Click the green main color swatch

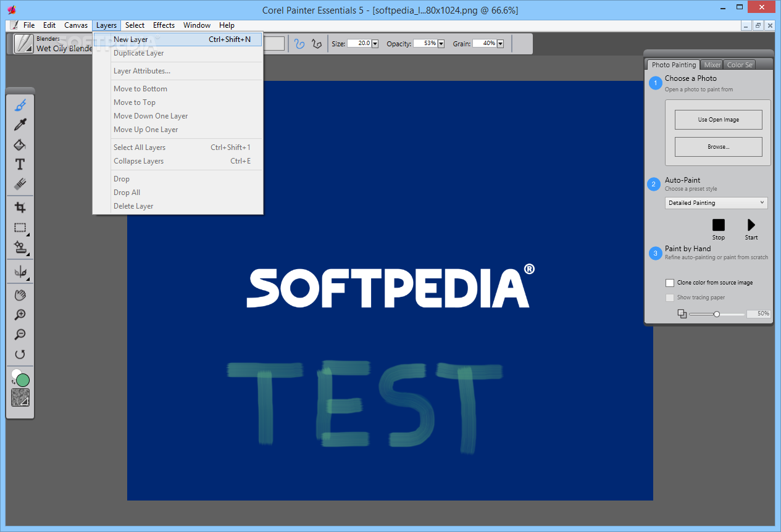(x=23, y=380)
